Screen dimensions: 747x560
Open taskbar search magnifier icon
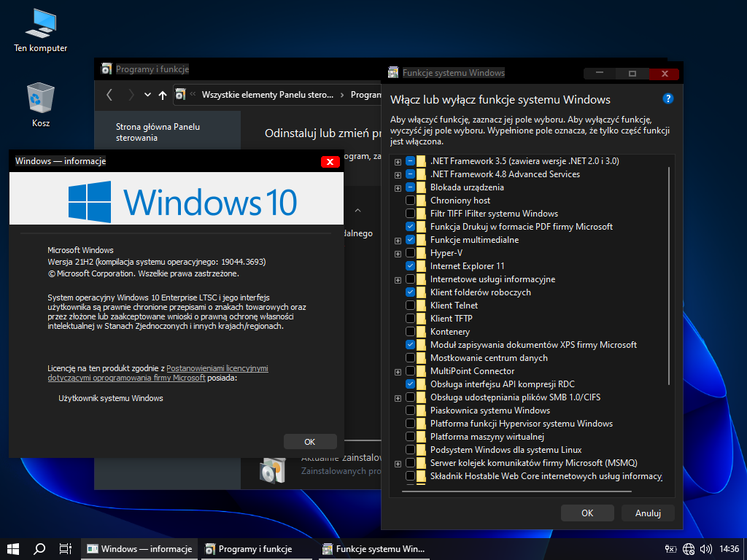coord(39,549)
